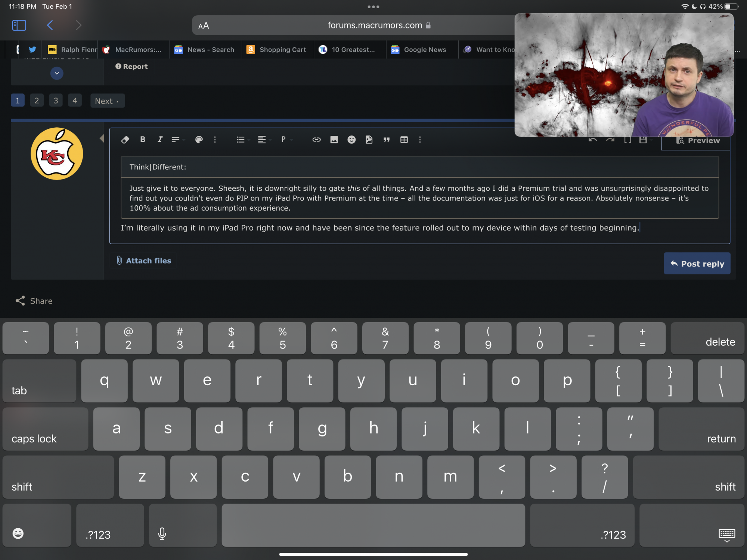747x560 pixels.
Task: Click the eraser remove formatting icon
Action: 125,140
